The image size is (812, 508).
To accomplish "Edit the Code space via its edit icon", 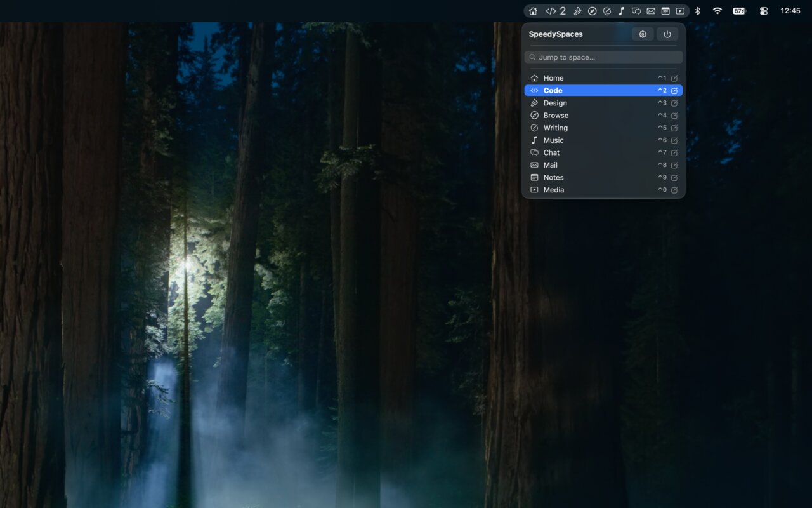I will pyautogui.click(x=674, y=91).
